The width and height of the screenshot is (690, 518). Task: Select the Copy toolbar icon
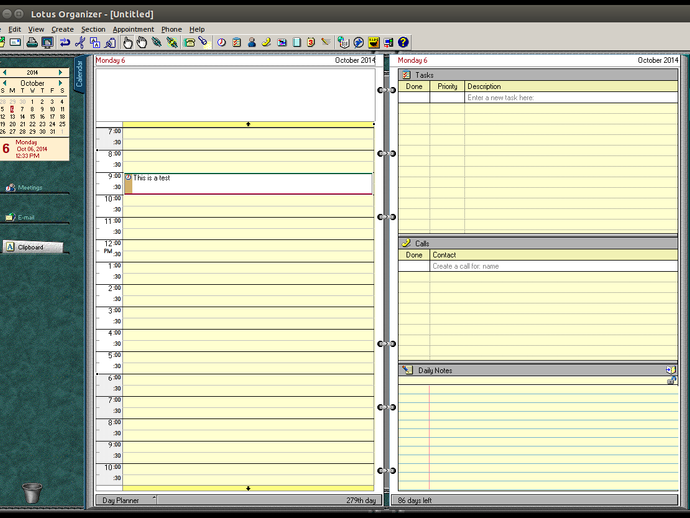[x=95, y=42]
